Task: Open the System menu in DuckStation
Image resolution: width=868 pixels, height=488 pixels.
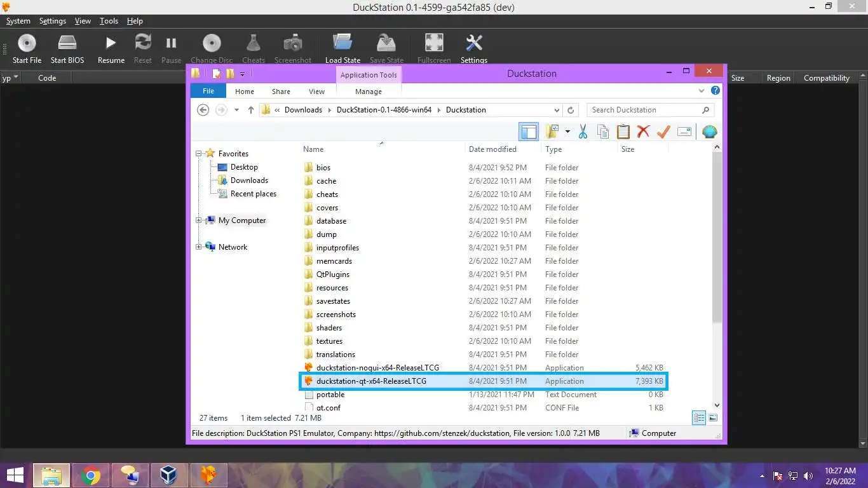Action: point(18,21)
